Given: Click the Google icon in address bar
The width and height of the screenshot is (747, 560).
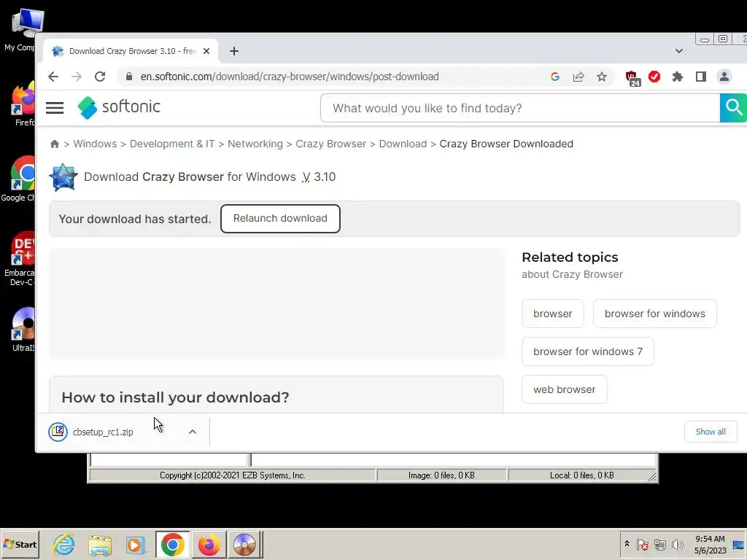Looking at the screenshot, I should pos(554,77).
